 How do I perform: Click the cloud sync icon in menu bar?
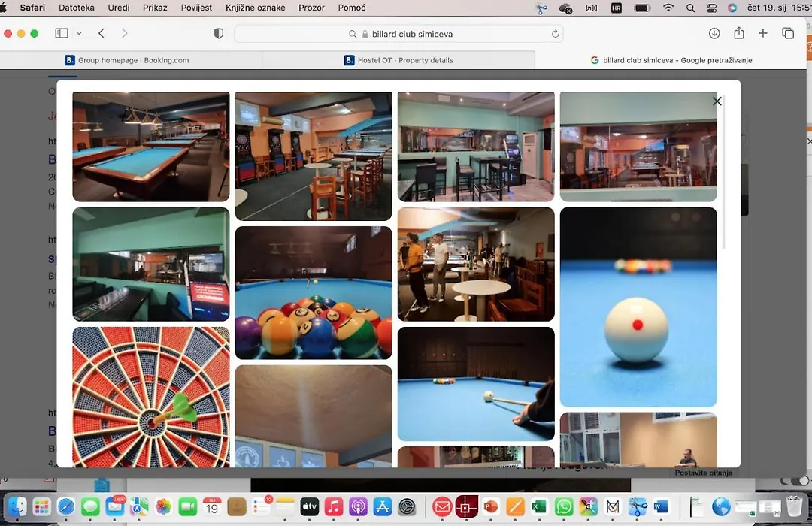click(565, 8)
